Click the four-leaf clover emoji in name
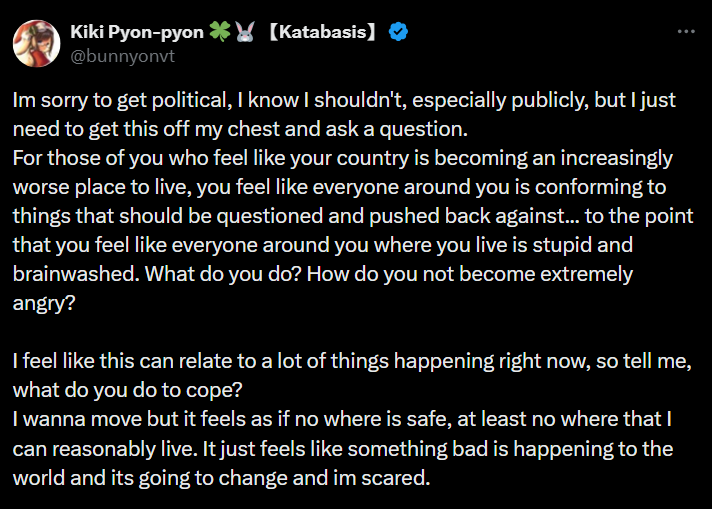This screenshot has width=712, height=509. click(x=219, y=32)
